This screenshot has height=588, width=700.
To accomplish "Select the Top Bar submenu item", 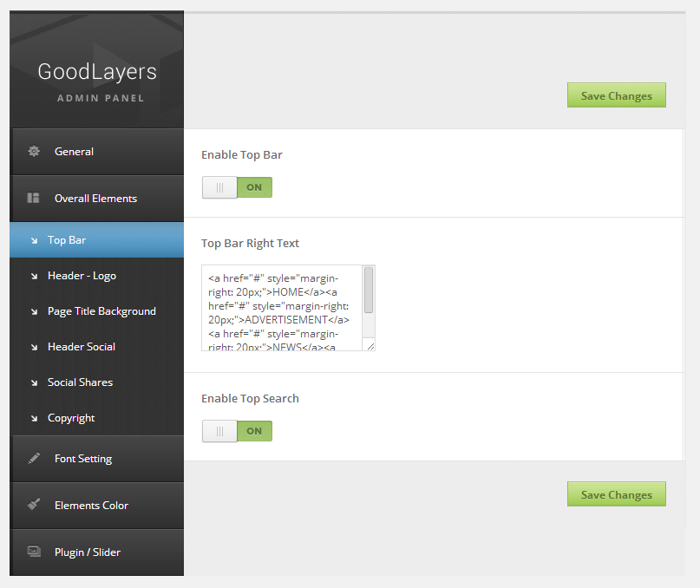I will point(97,240).
